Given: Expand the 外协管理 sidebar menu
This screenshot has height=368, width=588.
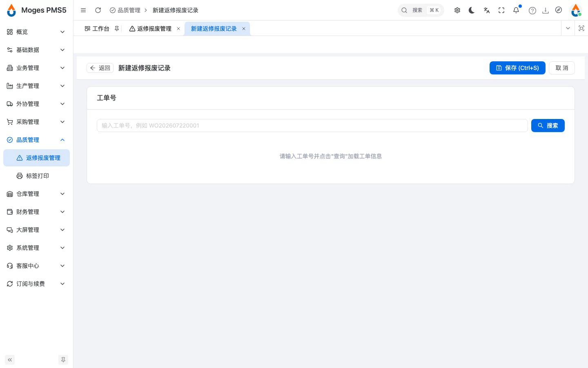Looking at the screenshot, I should [x=36, y=104].
